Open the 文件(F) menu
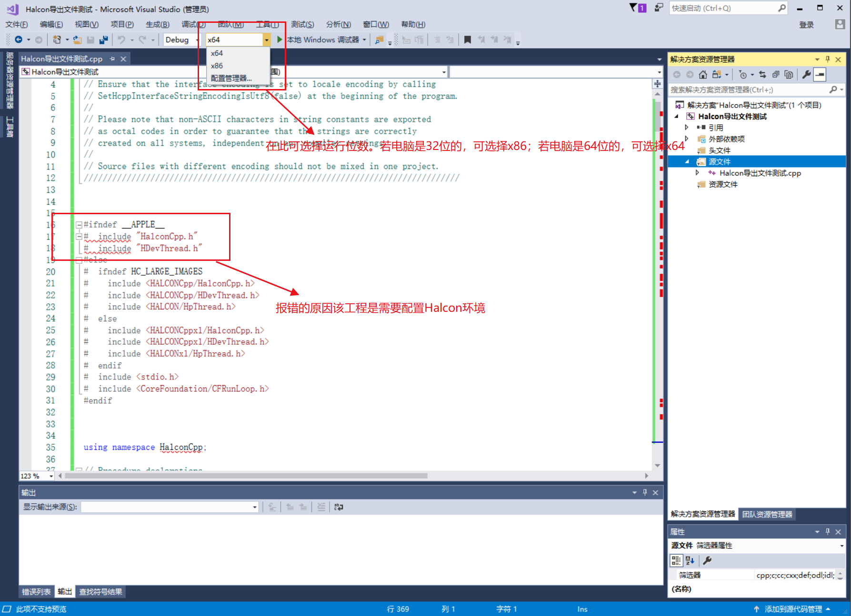 16,24
